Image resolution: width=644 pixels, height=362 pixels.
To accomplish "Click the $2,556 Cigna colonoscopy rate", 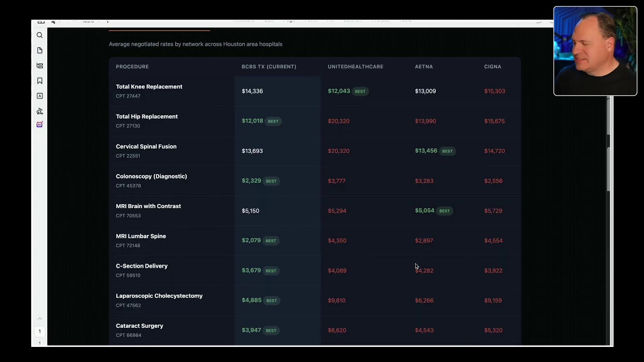I will point(493,181).
